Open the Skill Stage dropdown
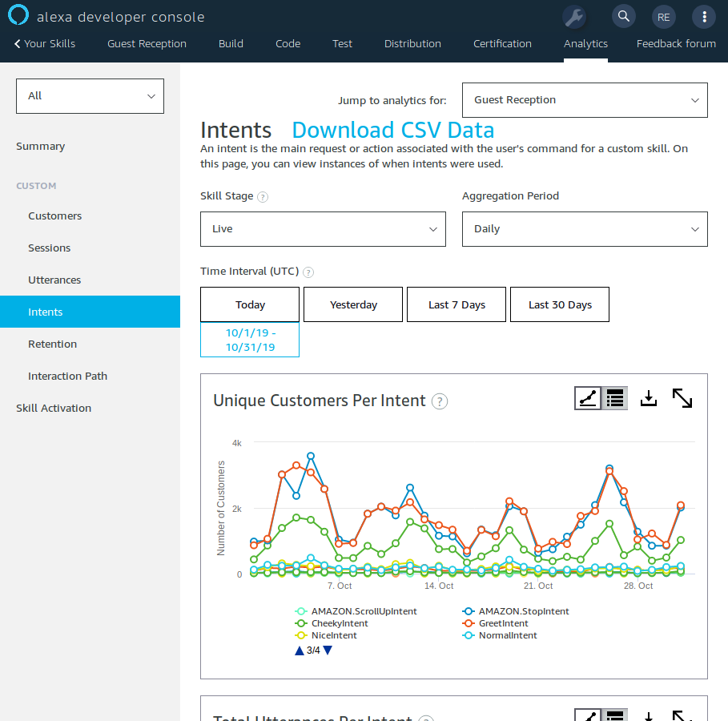Viewport: 728px width, 721px height. (323, 228)
